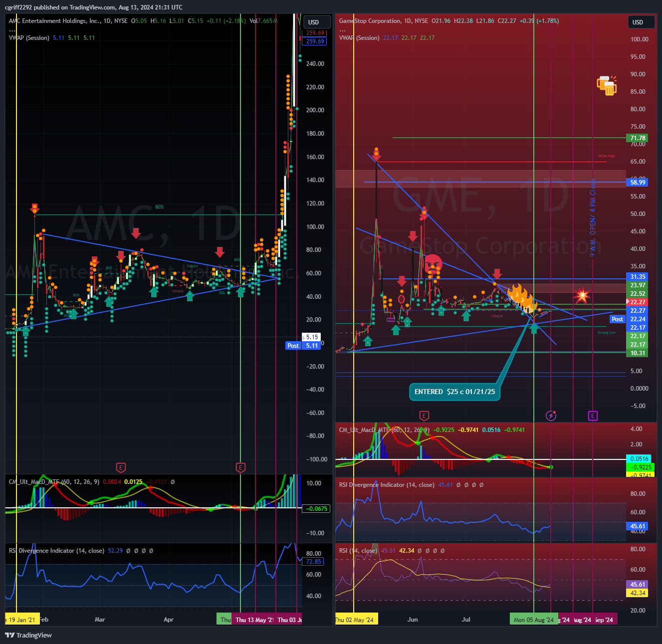
Task: Click the red 259.69 price label
Action: (x=315, y=33)
